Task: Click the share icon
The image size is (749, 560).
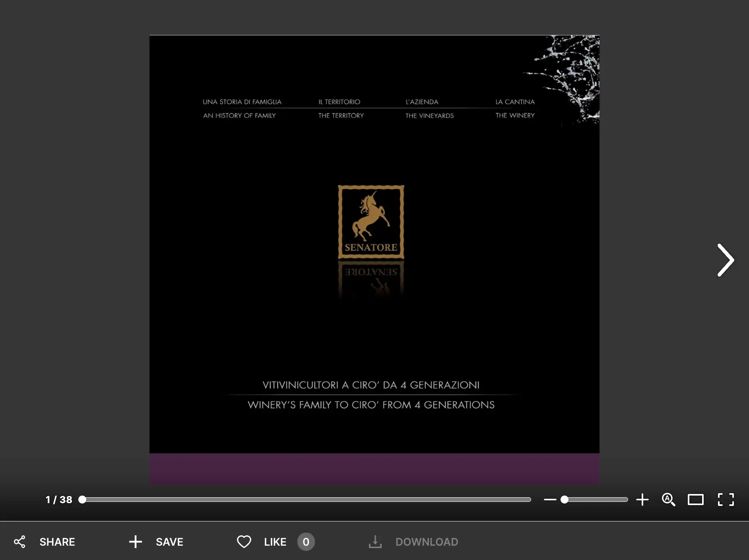Action: point(19,542)
